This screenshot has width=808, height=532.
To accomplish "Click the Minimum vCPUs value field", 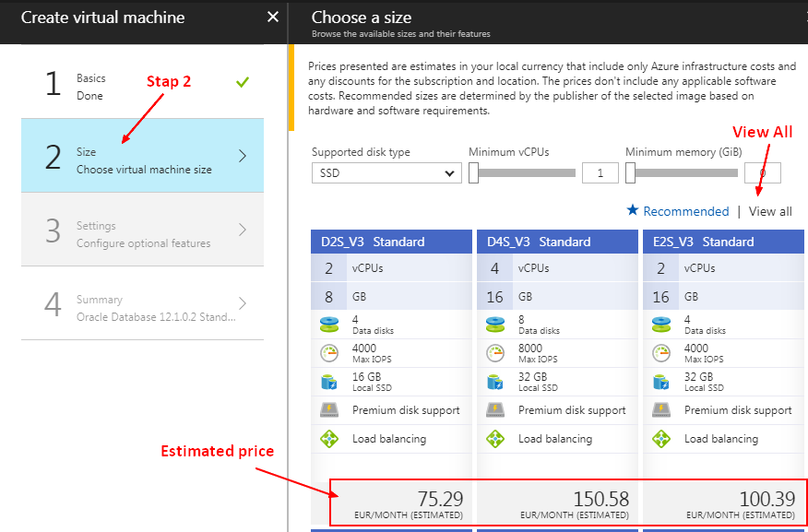I will pos(600,173).
